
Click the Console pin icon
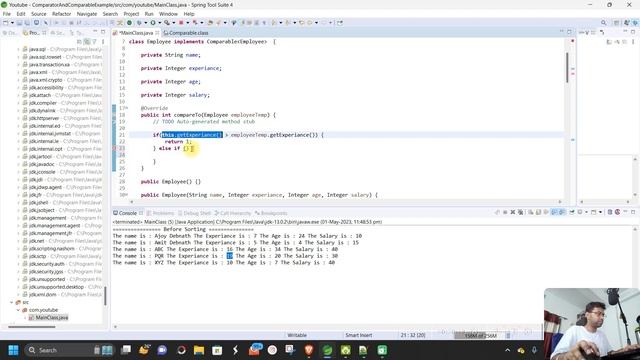click(x=572, y=212)
